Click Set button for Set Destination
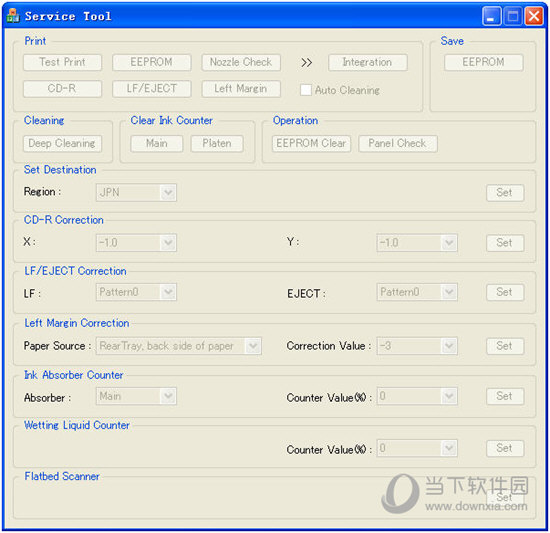This screenshot has height=533, width=550. 505,193
